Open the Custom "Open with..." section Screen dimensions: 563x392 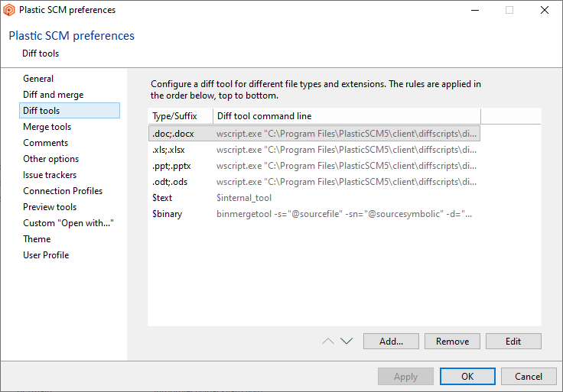tap(68, 223)
